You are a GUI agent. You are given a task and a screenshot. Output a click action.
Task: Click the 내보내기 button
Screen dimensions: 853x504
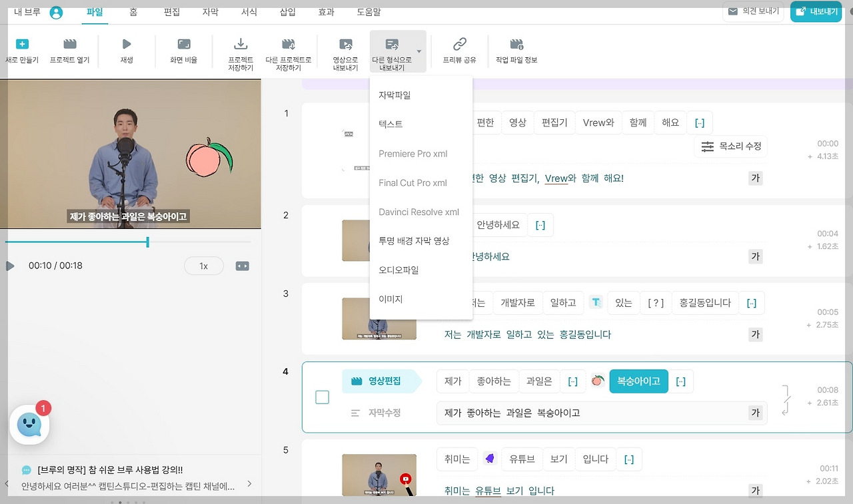(816, 11)
